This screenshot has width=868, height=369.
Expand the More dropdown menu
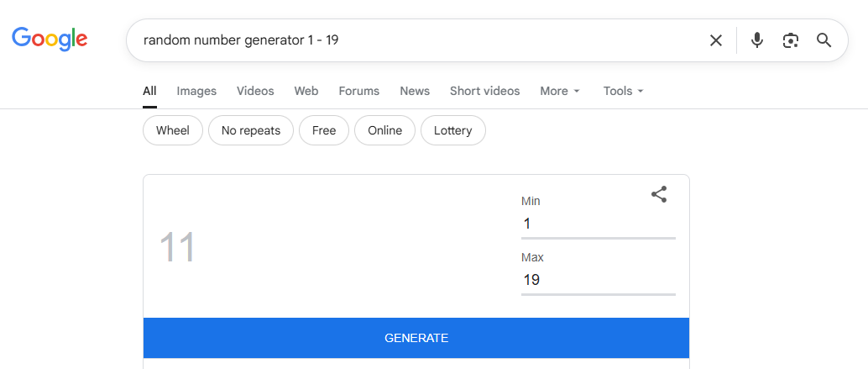559,91
